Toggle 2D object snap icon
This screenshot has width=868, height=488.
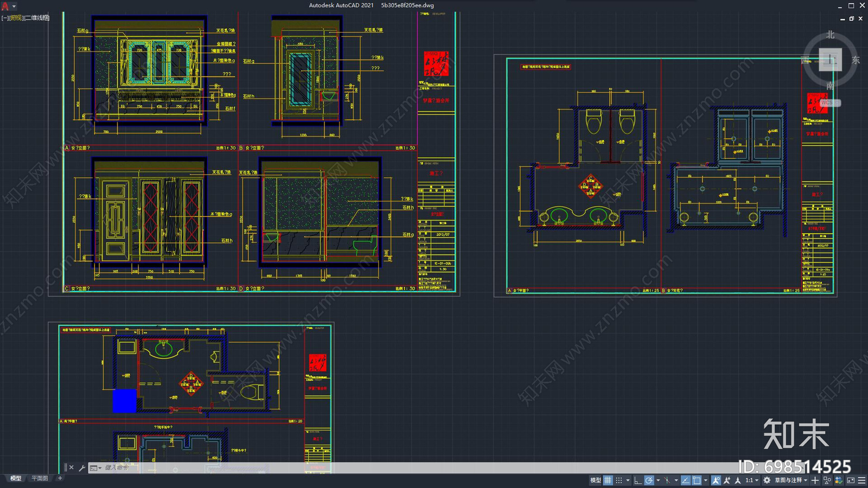(697, 480)
